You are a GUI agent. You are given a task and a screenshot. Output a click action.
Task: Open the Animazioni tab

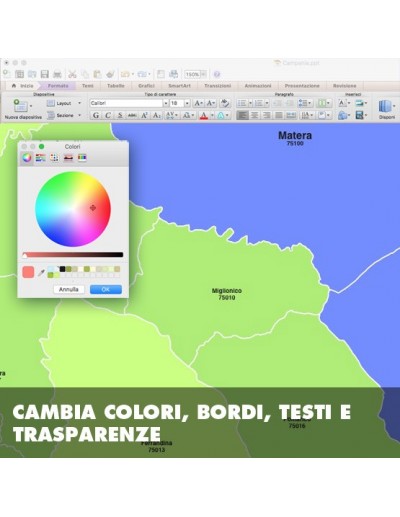coord(258,86)
